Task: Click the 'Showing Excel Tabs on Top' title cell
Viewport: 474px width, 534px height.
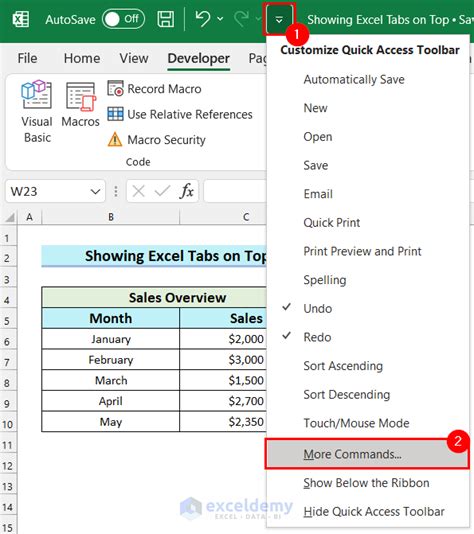Action: point(154,256)
